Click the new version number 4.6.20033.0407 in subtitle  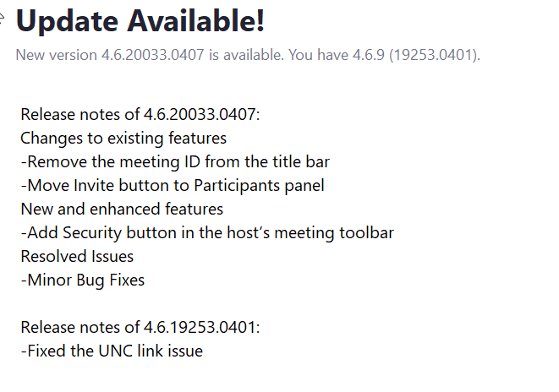pos(152,55)
